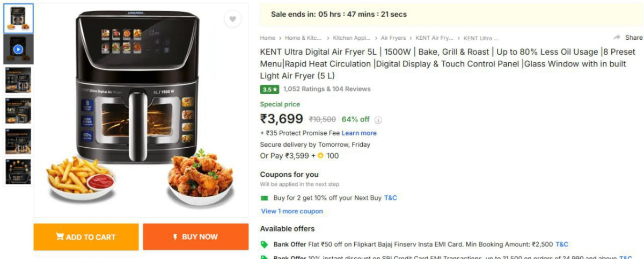Image resolution: width=644 pixels, height=259 pixels.
Task: Open Kitchen Appl... breadcrumb link
Action: (x=352, y=38)
